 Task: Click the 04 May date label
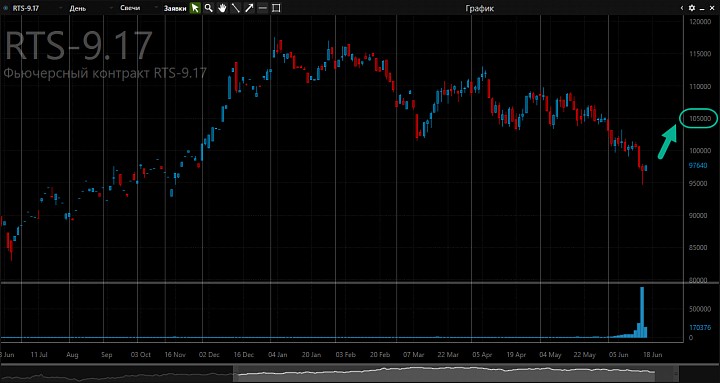551,355
